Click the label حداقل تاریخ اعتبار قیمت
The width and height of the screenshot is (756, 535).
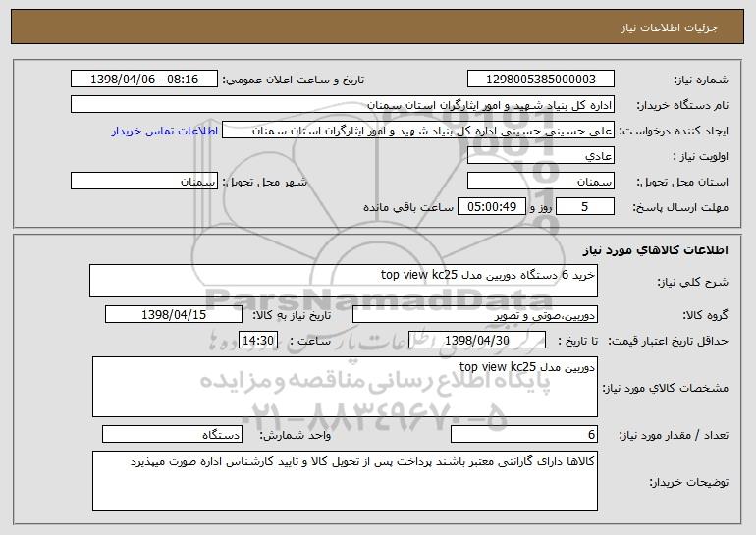pyautogui.click(x=668, y=341)
